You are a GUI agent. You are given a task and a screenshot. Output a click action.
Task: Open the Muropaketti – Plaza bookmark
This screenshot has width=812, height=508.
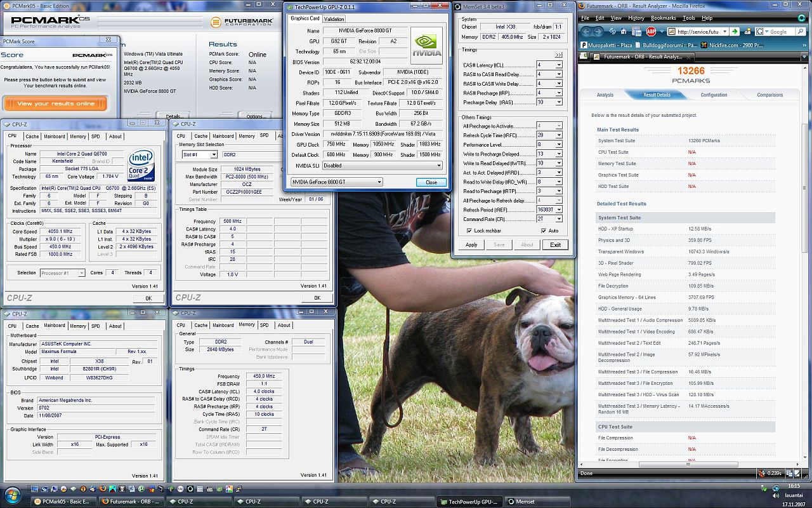pos(607,45)
